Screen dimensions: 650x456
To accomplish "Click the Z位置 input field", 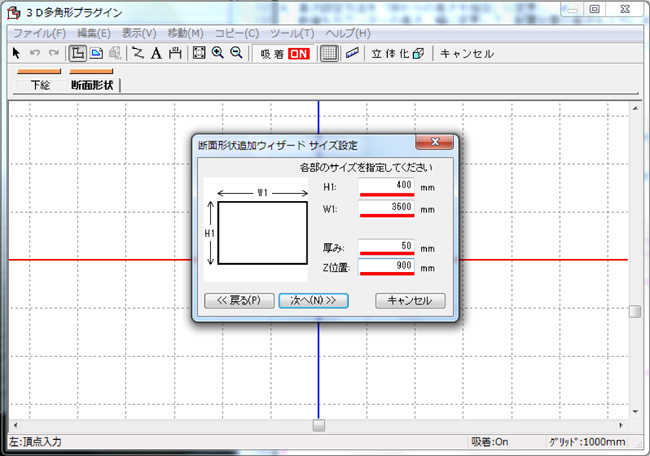I will click(386, 267).
